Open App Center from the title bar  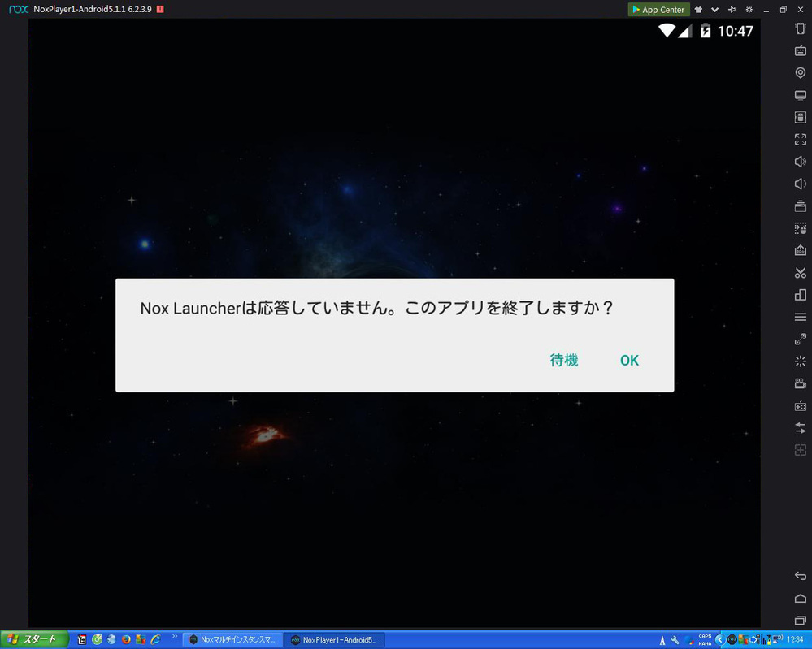point(658,9)
